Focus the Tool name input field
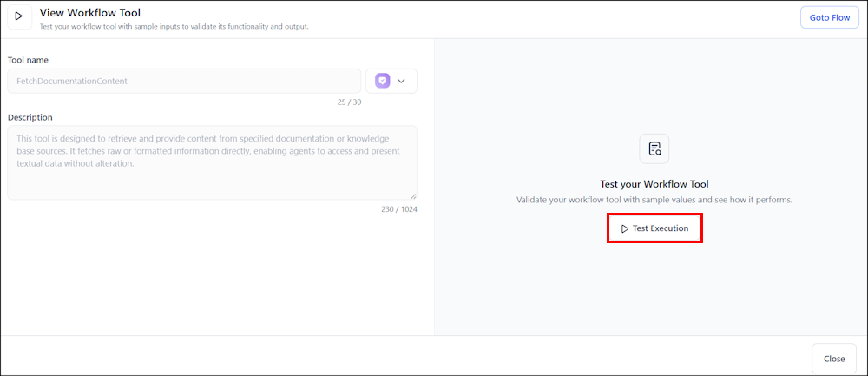This screenshot has width=868, height=376. [x=184, y=81]
